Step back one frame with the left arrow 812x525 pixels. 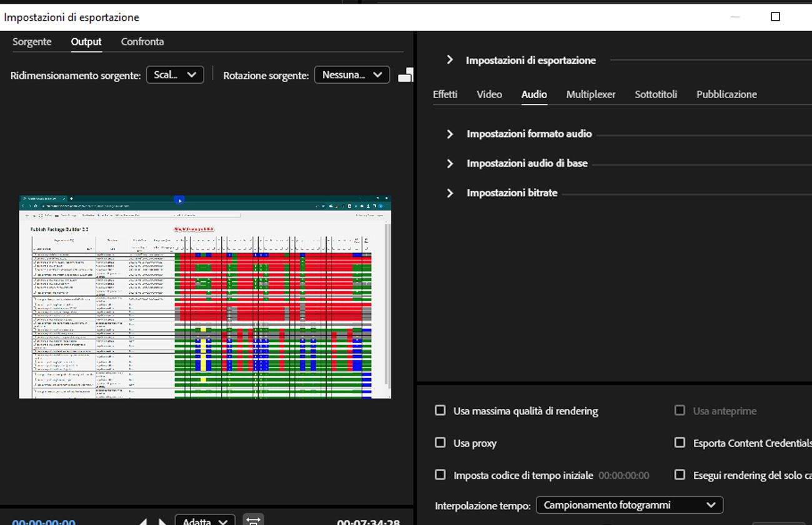(142, 521)
